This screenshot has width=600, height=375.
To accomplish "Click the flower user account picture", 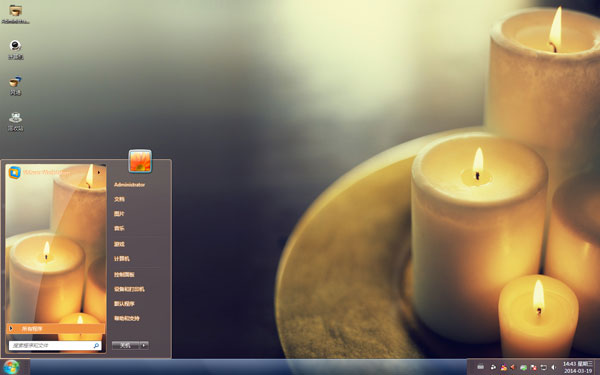I will (x=140, y=161).
